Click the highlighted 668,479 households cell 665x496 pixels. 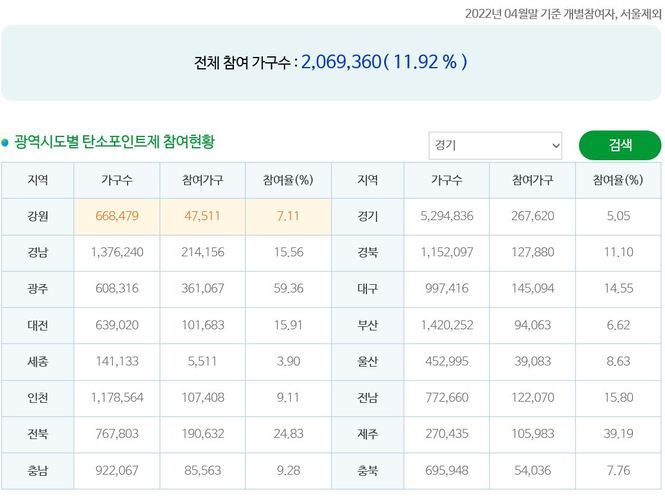117,216
